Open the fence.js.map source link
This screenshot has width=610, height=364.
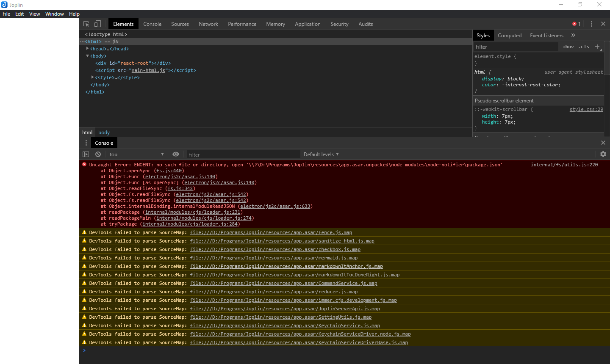point(271,232)
